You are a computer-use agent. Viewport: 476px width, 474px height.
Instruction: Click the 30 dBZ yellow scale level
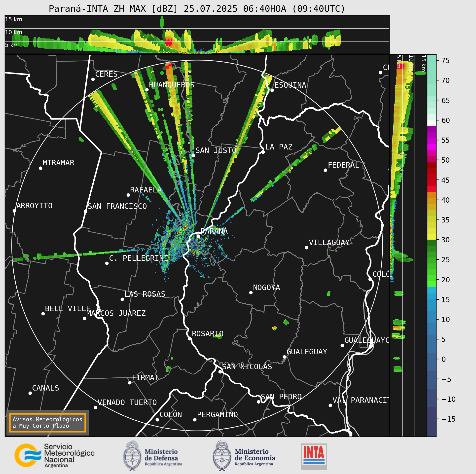(432, 237)
